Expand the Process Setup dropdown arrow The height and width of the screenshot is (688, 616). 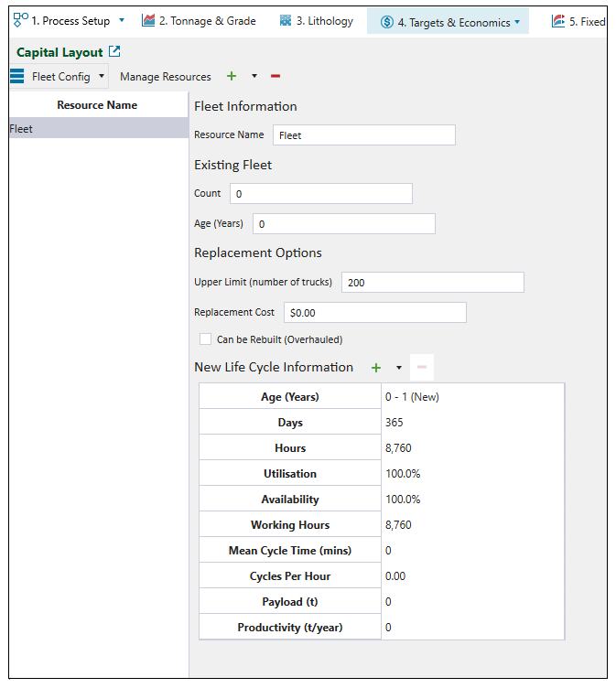[122, 20]
